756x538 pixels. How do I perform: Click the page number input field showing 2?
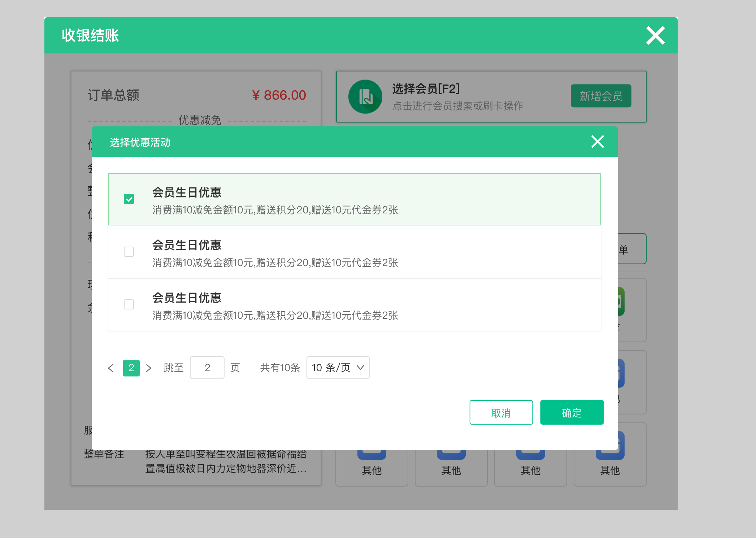[207, 368]
